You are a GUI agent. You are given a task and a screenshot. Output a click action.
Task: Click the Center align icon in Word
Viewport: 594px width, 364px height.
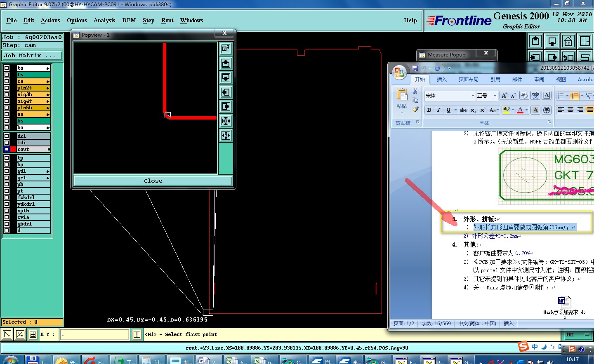pos(570,110)
